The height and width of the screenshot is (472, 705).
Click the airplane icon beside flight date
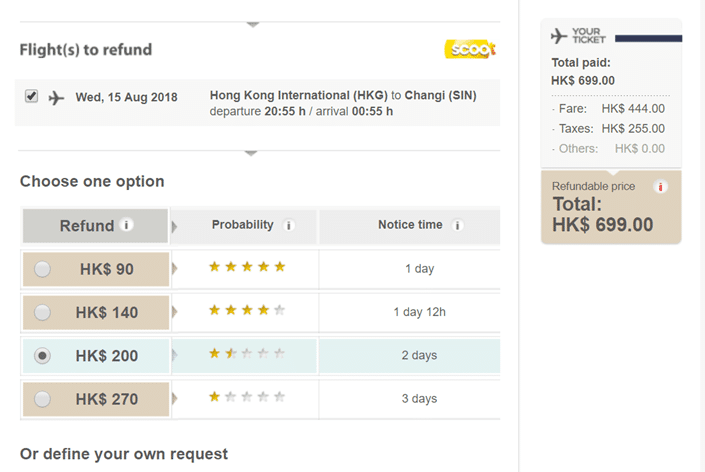[56, 97]
